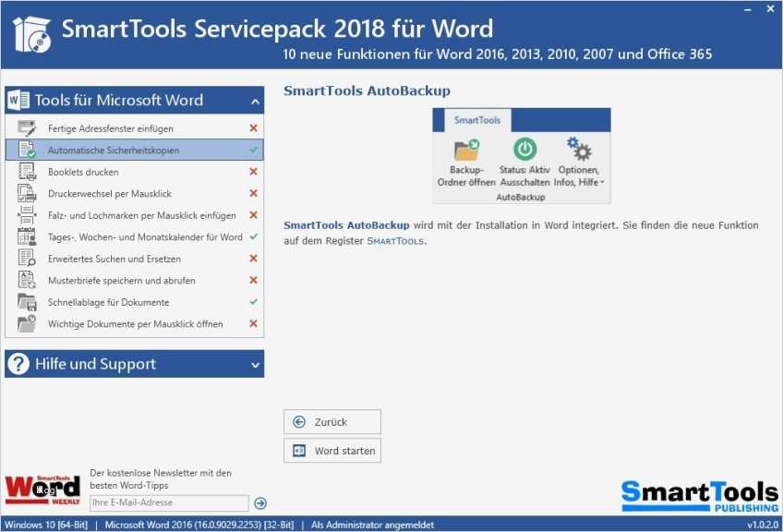This screenshot has width=783, height=532.
Task: Select Booklets drucken entry
Action: point(134,172)
